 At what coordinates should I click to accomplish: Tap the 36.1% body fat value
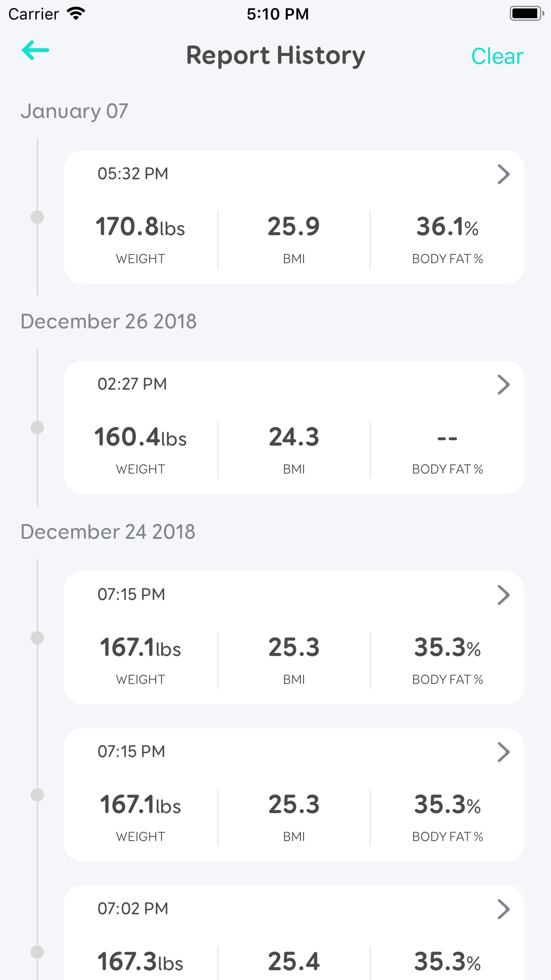pos(447,227)
